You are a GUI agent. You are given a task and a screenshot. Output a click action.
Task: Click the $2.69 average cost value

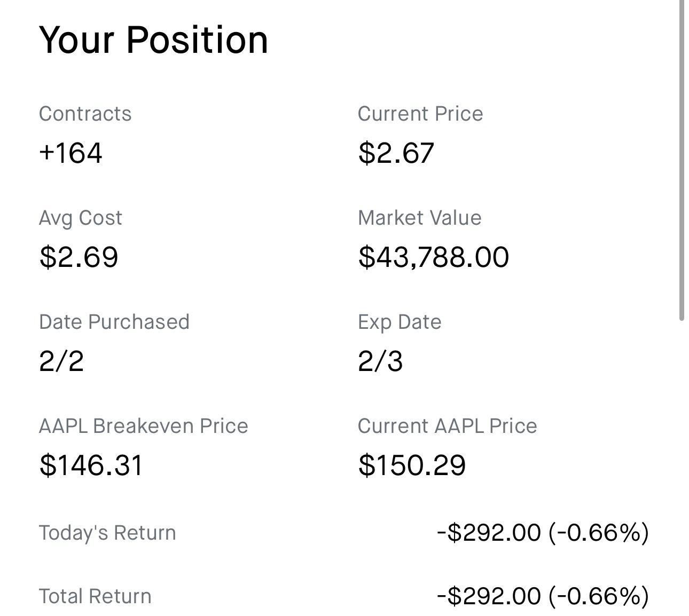[x=79, y=257]
